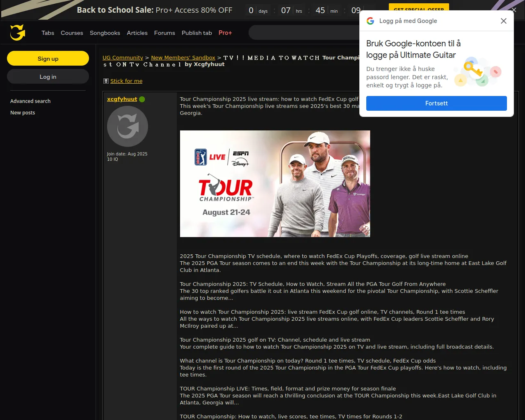Close the Google sign-in popup
The width and height of the screenshot is (525, 420).
tap(504, 21)
